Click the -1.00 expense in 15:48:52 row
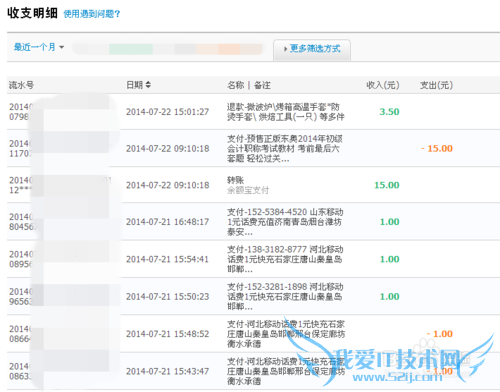500x392 pixels. pos(440,334)
